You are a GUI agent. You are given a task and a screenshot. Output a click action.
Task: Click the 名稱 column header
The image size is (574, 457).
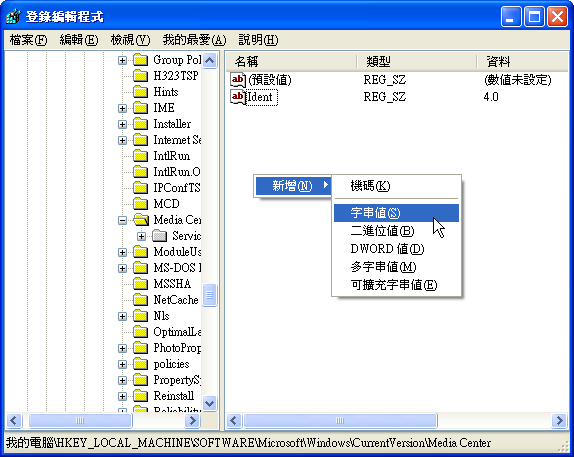(x=291, y=62)
